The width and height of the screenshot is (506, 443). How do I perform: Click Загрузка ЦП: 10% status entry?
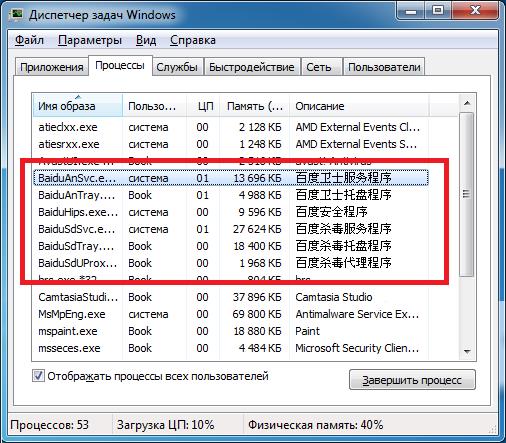point(165,425)
